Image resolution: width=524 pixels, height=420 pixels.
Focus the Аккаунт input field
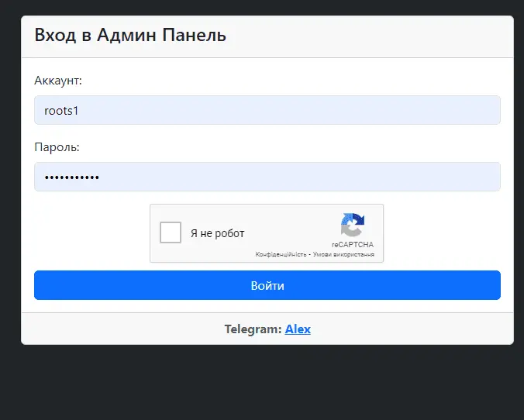click(267, 110)
